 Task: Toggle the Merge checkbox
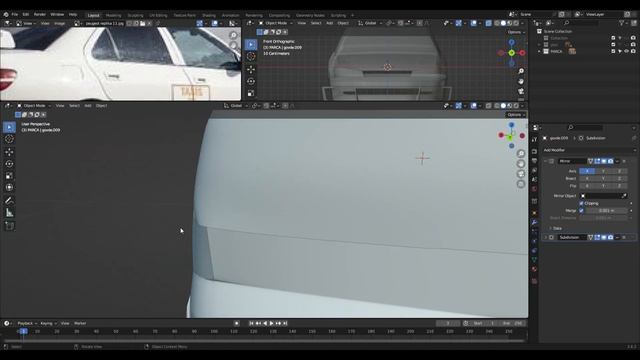pos(581,211)
